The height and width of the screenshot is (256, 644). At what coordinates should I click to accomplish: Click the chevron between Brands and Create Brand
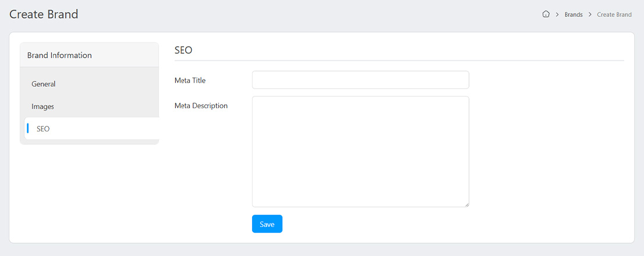pos(590,15)
